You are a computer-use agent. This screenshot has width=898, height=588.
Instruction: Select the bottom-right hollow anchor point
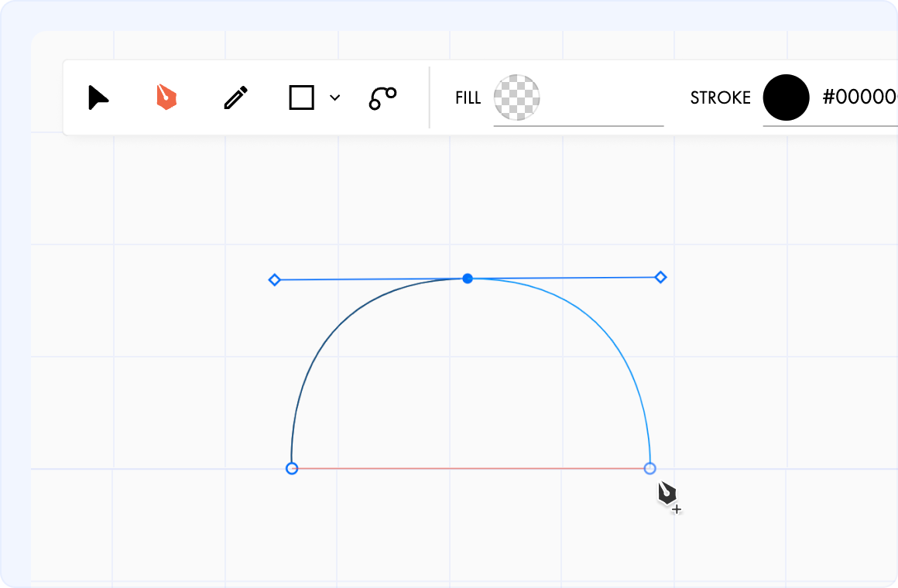coord(650,467)
